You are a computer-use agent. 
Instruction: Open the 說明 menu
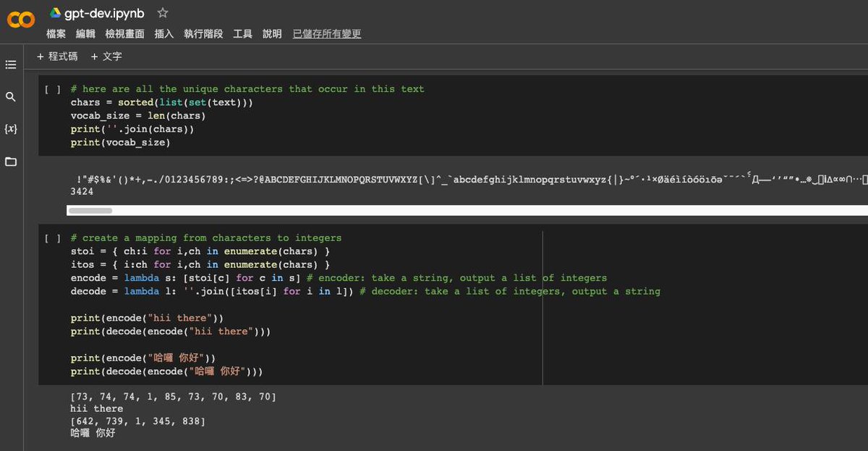(271, 33)
